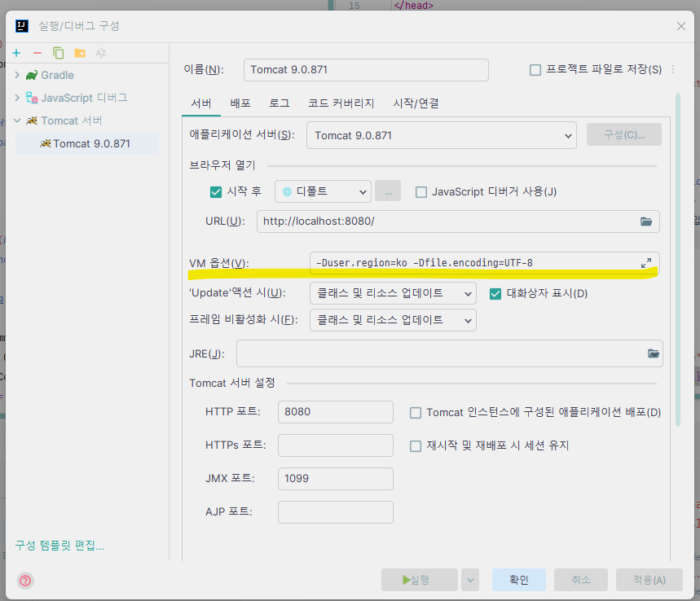This screenshot has height=601, width=700.
Task: Open the frame deactivation dropdown
Action: point(393,320)
